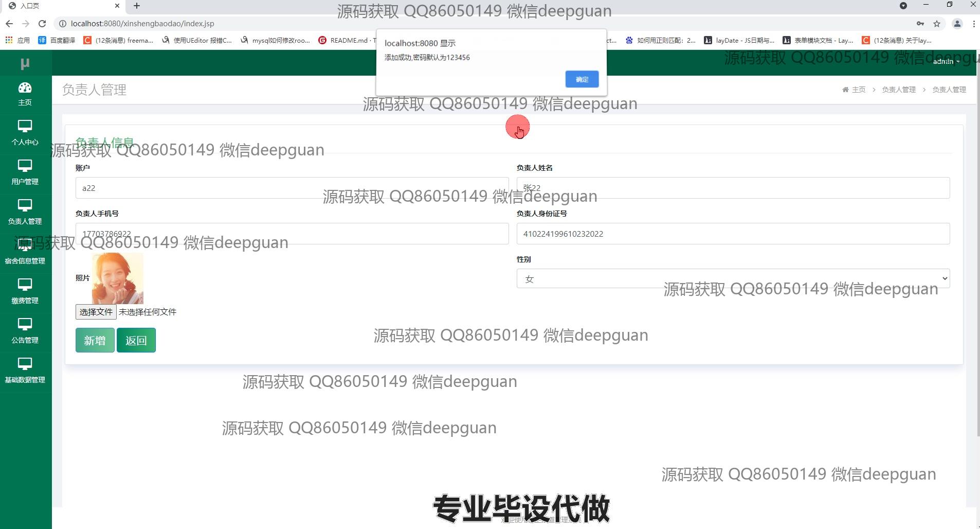Click the 负责人姓名 input field
980x529 pixels.
coord(733,188)
